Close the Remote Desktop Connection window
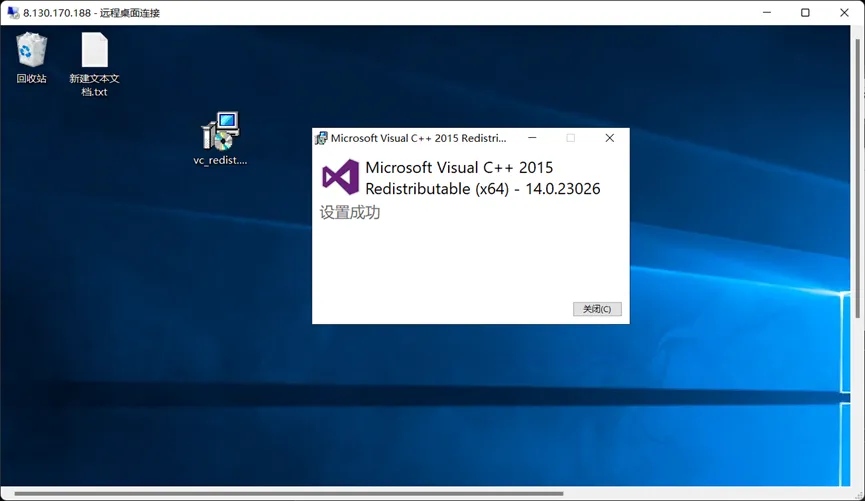 click(844, 12)
